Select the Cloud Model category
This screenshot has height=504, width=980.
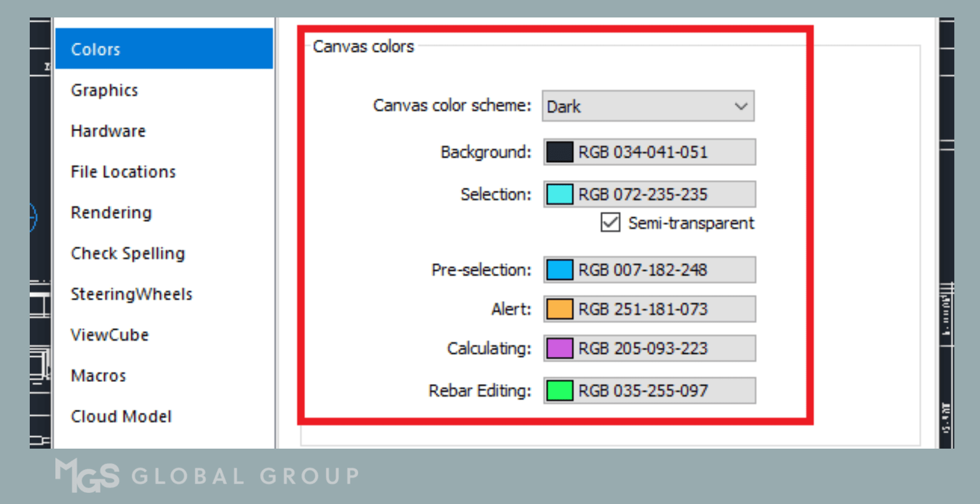click(121, 416)
